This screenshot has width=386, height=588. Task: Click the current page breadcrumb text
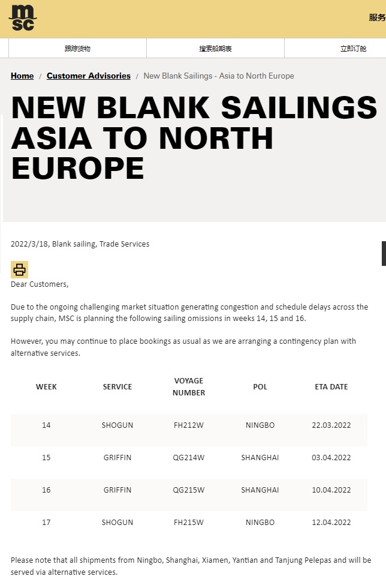219,76
